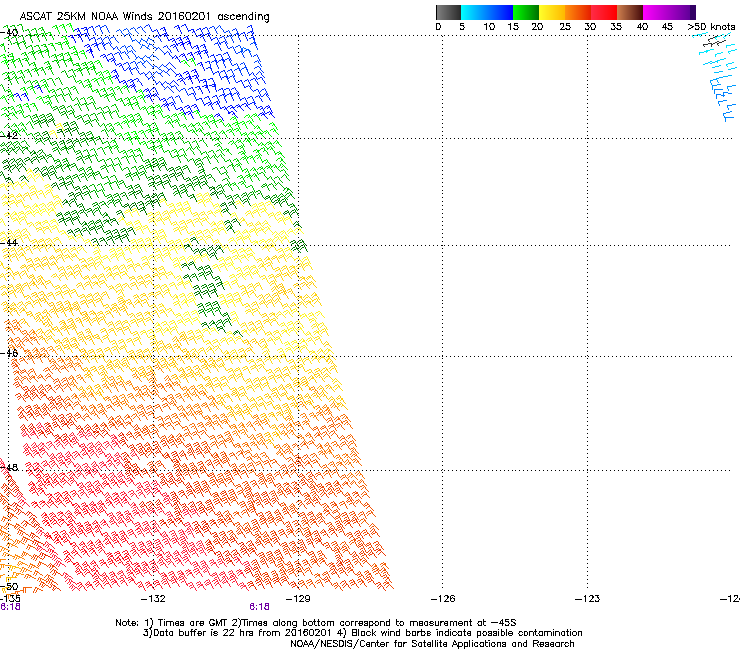Click the blue 10-15 knots legend swatch
The width and height of the screenshot is (740, 650).
[500, 12]
